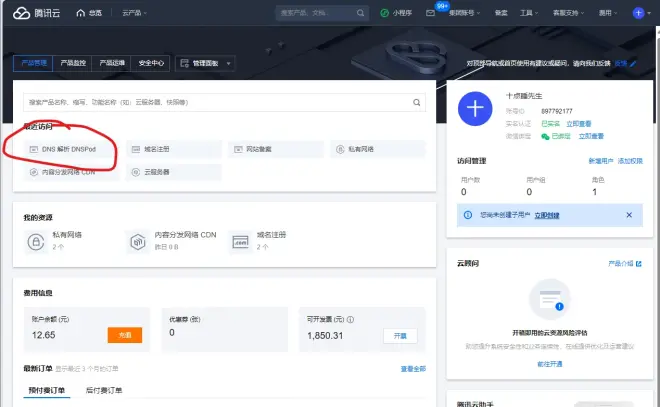Select the 预付费订单 tab
This screenshot has height=407, width=660.
click(x=47, y=390)
